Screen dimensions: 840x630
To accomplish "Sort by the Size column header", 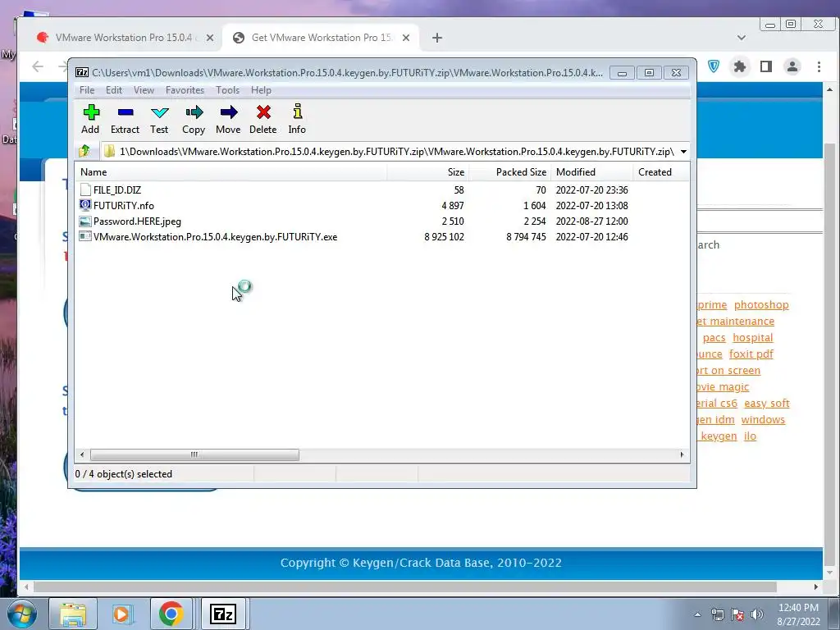I will click(428, 172).
